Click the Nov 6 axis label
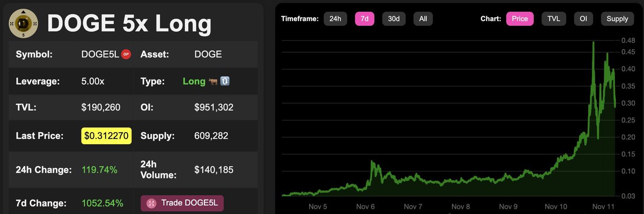 (x=365, y=206)
